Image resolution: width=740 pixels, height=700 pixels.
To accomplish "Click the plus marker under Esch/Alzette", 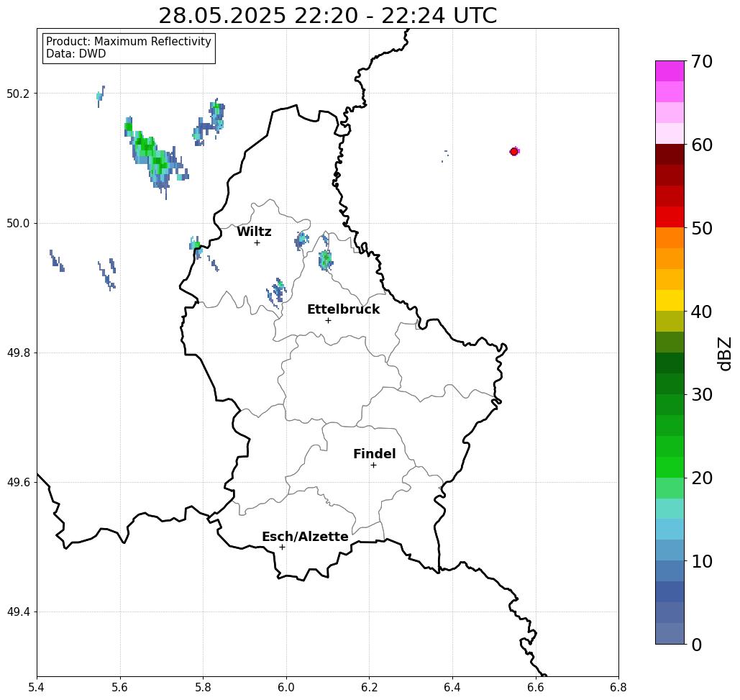I will point(282,547).
